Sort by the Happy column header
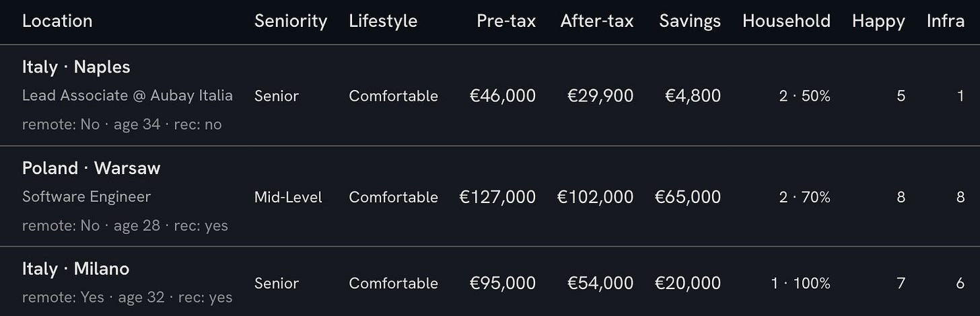Viewport: 980px width, 316px height. click(878, 21)
